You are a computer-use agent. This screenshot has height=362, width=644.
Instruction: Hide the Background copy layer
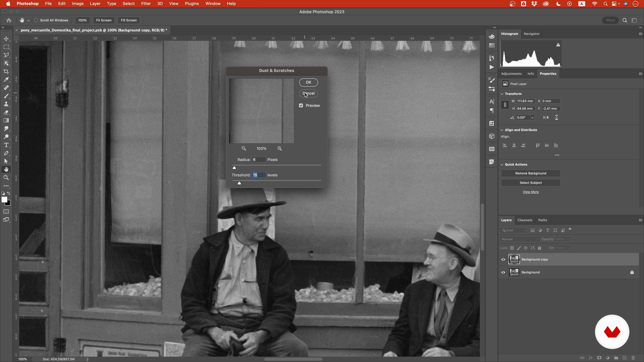pyautogui.click(x=503, y=260)
